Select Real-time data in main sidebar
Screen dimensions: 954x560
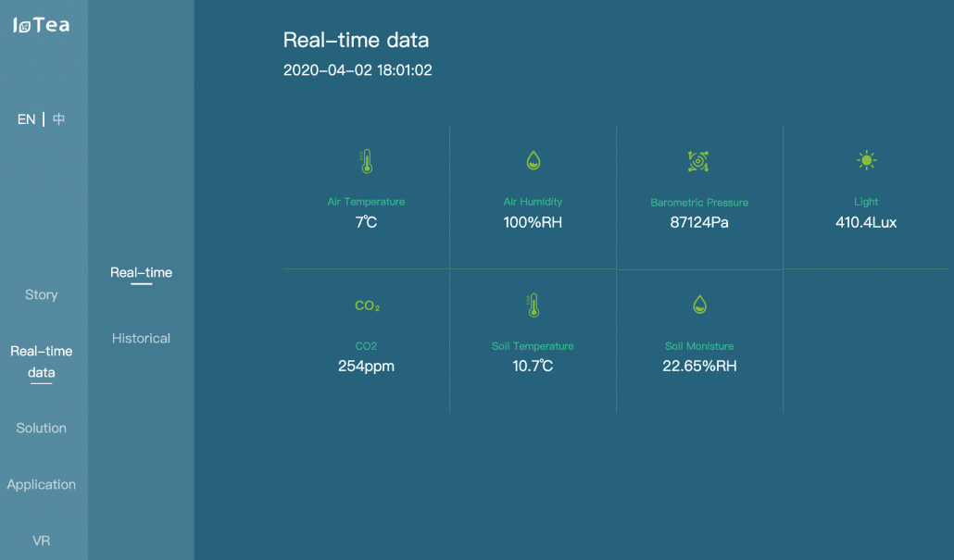(42, 362)
